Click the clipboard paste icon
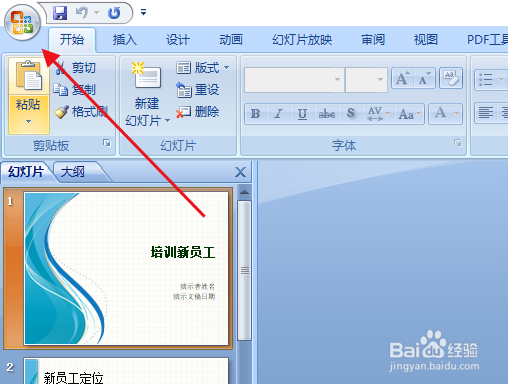Screen dimensions: 508x384 point(29,76)
